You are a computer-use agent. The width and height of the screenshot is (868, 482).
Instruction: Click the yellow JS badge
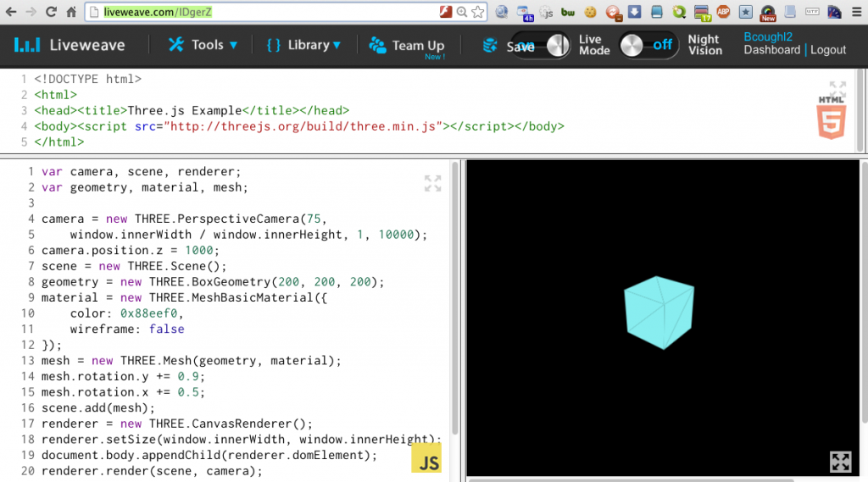(x=426, y=458)
